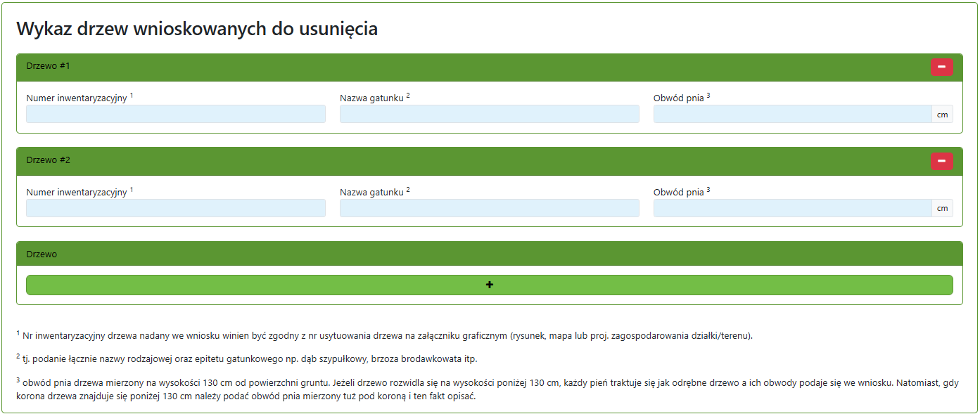This screenshot has height=414, width=980.
Task: Click the unnumbered Drzewo panel header
Action: (x=422, y=254)
